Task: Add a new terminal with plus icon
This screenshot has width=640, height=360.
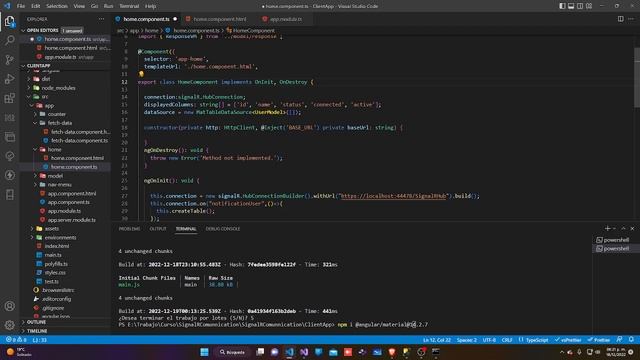Action: click(x=607, y=229)
